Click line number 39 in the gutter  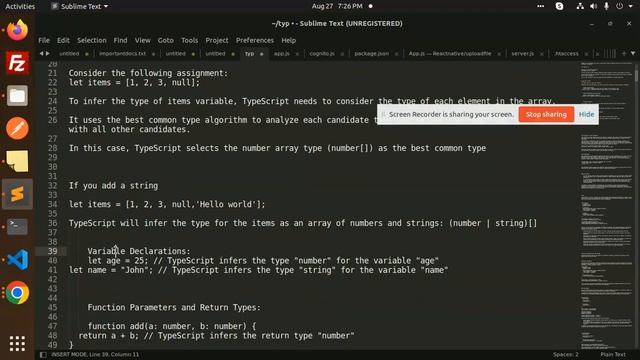[x=53, y=251]
